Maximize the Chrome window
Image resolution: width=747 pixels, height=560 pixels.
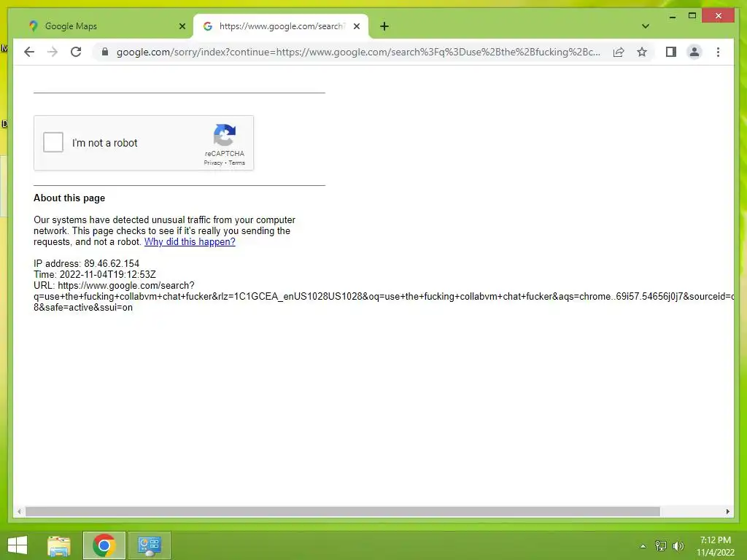[692, 16]
